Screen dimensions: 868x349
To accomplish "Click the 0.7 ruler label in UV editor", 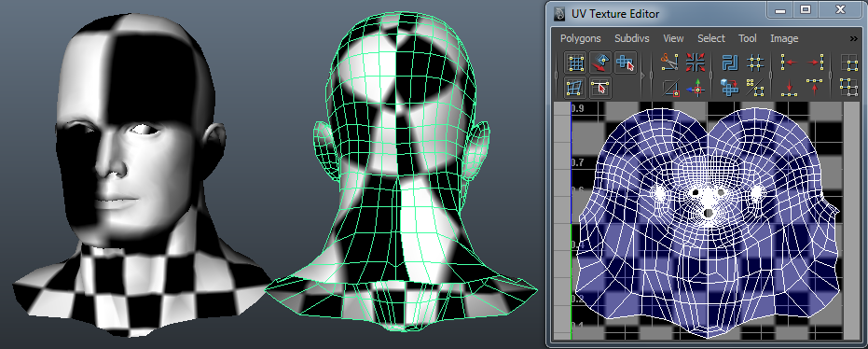I will tap(577, 163).
